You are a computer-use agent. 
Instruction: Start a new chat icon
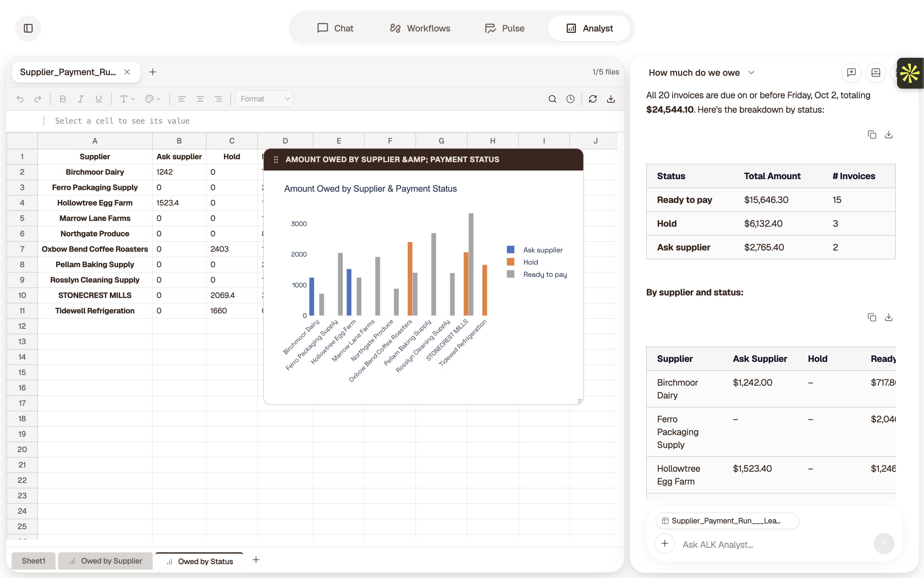click(x=851, y=73)
